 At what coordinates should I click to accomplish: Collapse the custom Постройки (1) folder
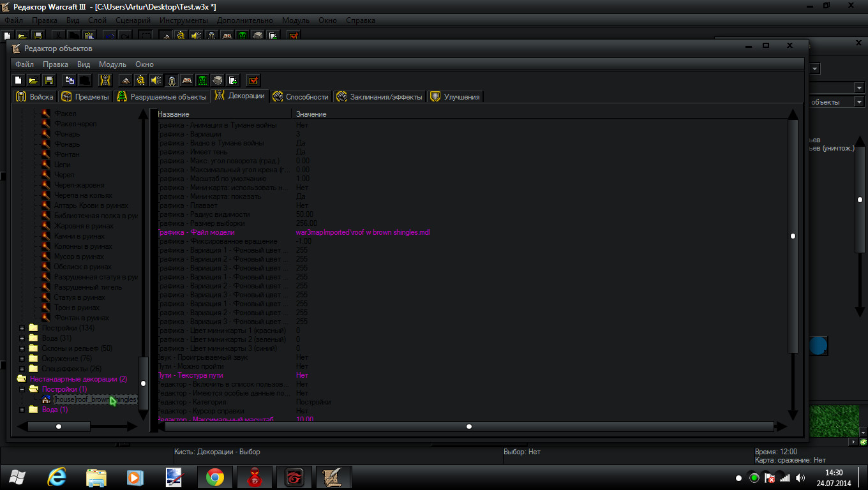pos(22,389)
